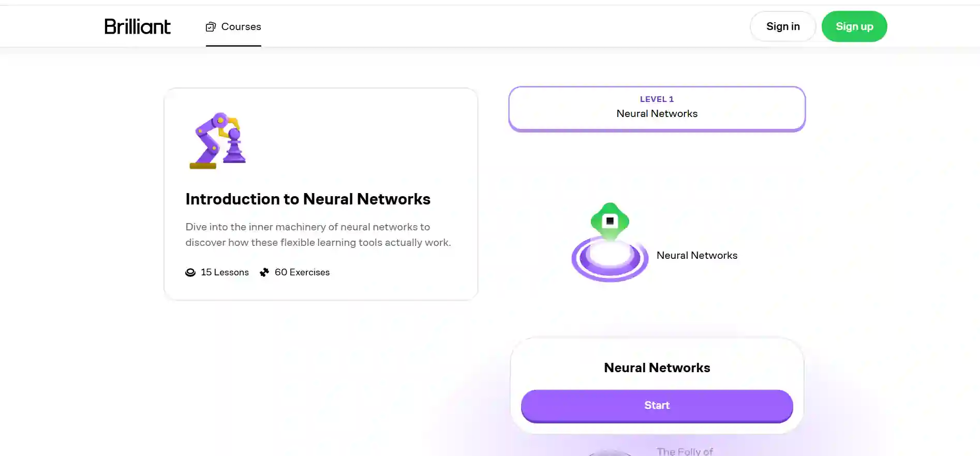Click the robot arm chess course icon
This screenshot has height=456, width=980.
pyautogui.click(x=218, y=141)
